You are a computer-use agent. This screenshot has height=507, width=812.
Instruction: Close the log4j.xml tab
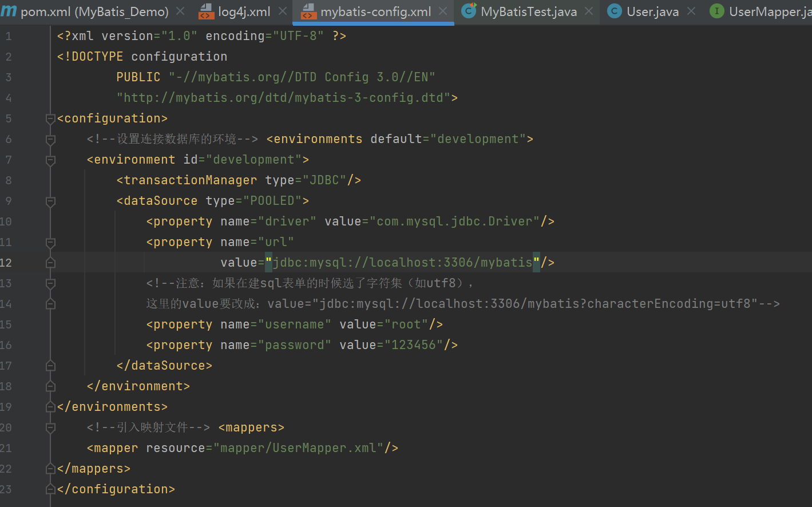tap(283, 11)
